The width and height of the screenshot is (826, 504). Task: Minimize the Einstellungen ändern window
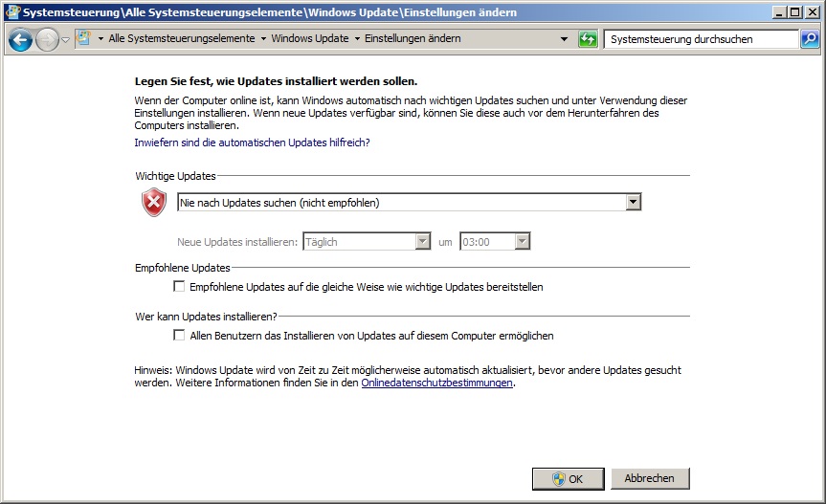(x=781, y=12)
